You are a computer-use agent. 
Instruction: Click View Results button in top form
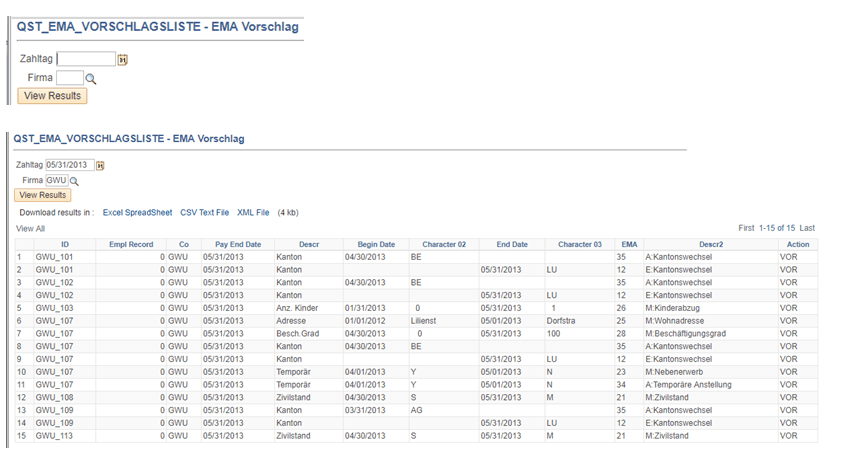coord(52,96)
